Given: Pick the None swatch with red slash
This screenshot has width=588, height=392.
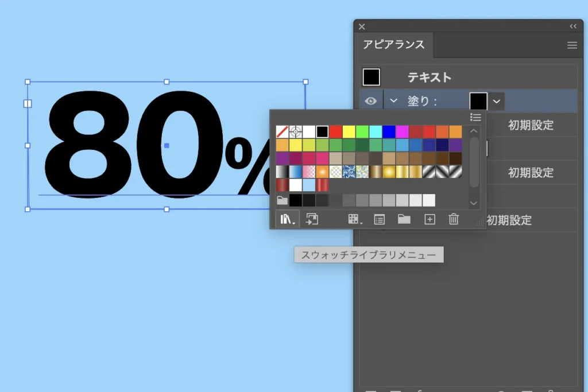Looking at the screenshot, I should 282,131.
